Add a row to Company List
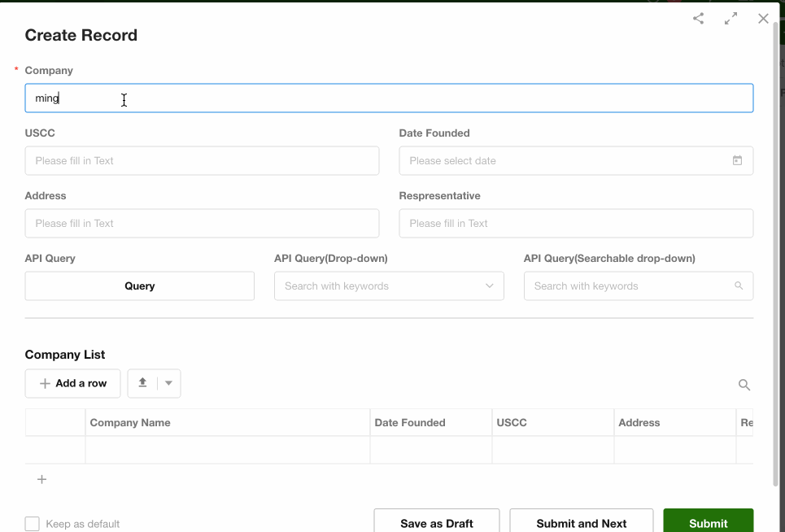 point(72,383)
